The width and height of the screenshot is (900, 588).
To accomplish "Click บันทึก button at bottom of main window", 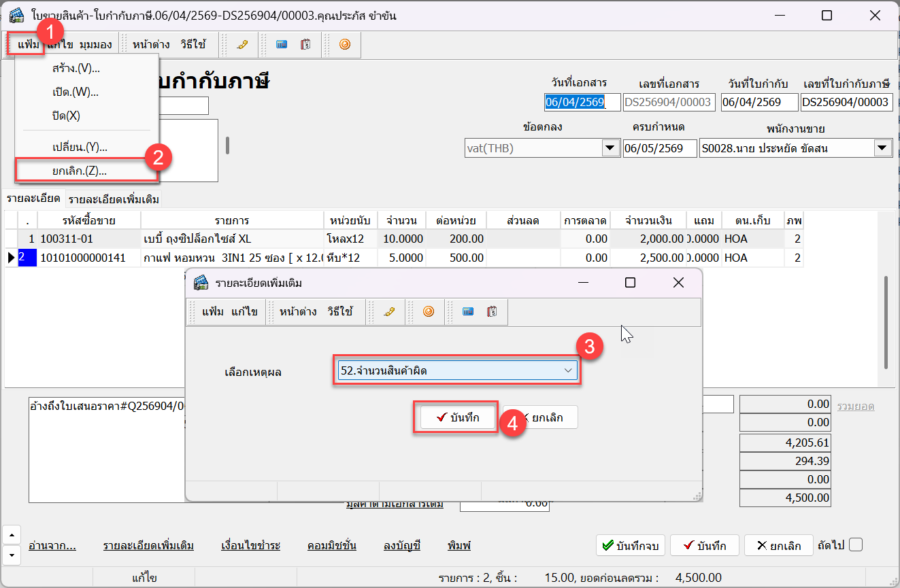I will 705,545.
